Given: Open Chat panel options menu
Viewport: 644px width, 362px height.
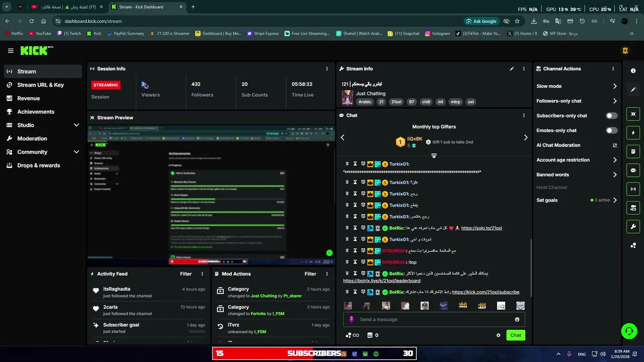Looking at the screenshot, I should click(524, 115).
